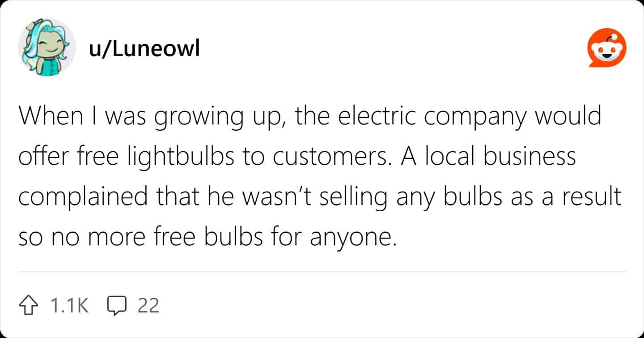The height and width of the screenshot is (338, 644).
Task: Click the orange Reddit logo
Action: tap(606, 48)
